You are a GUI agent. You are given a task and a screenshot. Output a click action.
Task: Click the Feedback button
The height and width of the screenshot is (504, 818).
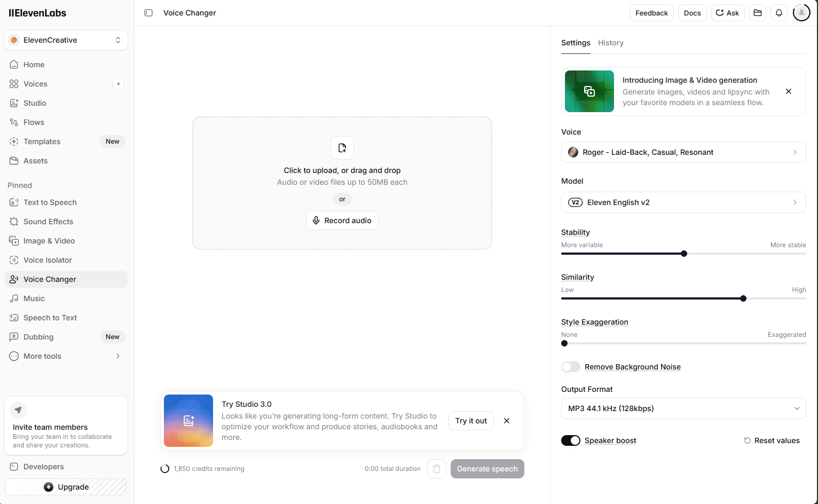pos(651,13)
